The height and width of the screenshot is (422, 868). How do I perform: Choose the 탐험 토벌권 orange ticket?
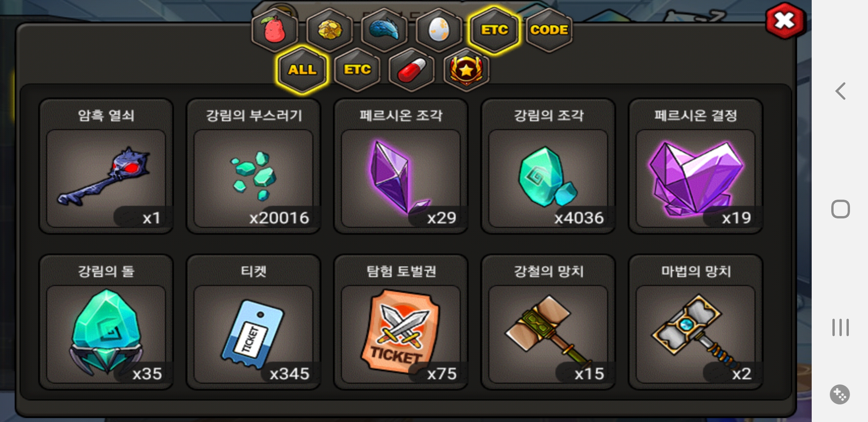401,322
